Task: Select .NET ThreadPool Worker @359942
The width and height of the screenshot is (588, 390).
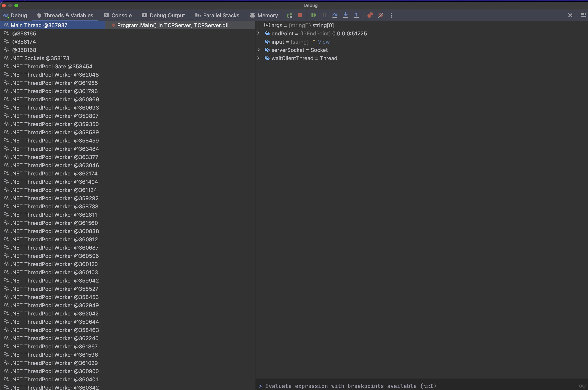Action: 52,281
